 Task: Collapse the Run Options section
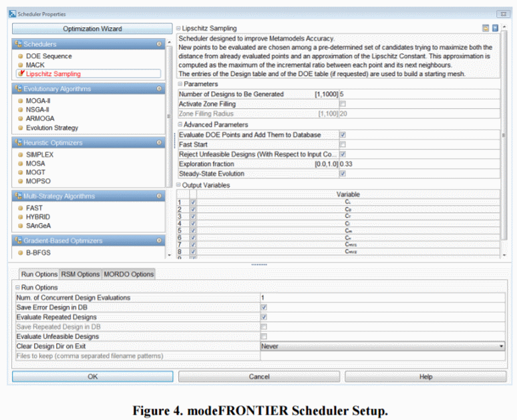tap(17, 288)
